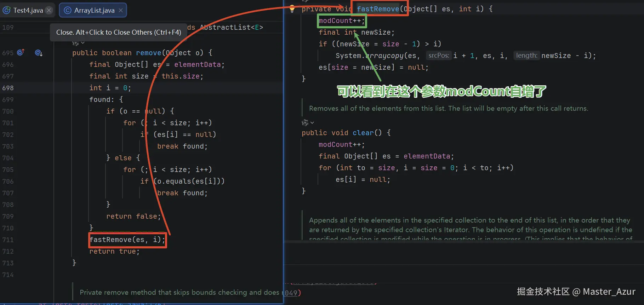Click 'break found;' on line 703
Viewport: 644px width, 305px height.
point(182,146)
